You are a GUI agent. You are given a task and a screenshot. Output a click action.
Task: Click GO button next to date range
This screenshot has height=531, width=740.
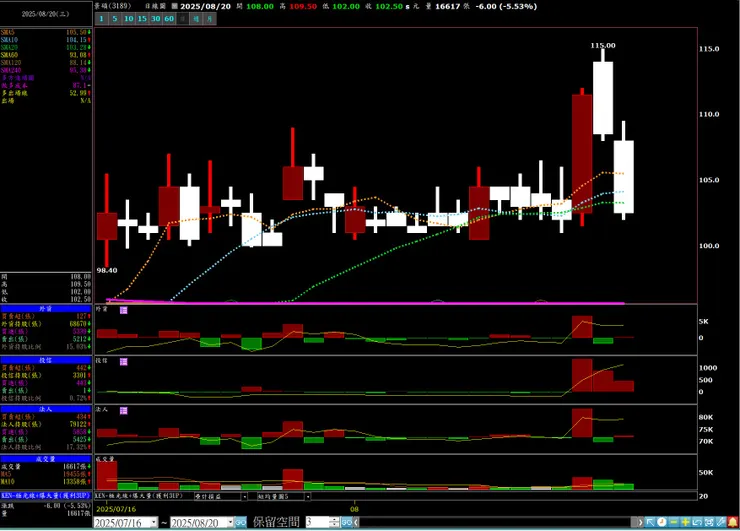(241, 523)
